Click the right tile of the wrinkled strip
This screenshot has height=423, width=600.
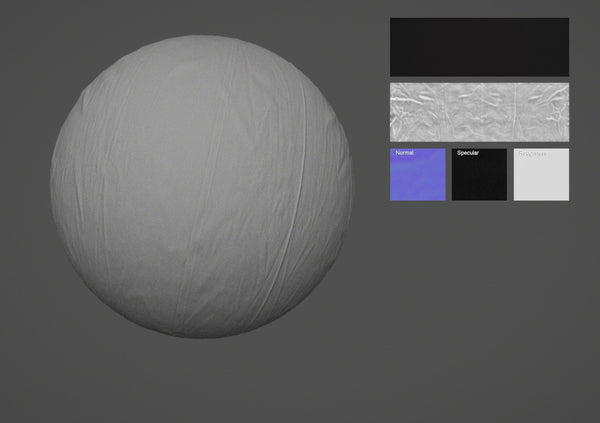(x=540, y=111)
